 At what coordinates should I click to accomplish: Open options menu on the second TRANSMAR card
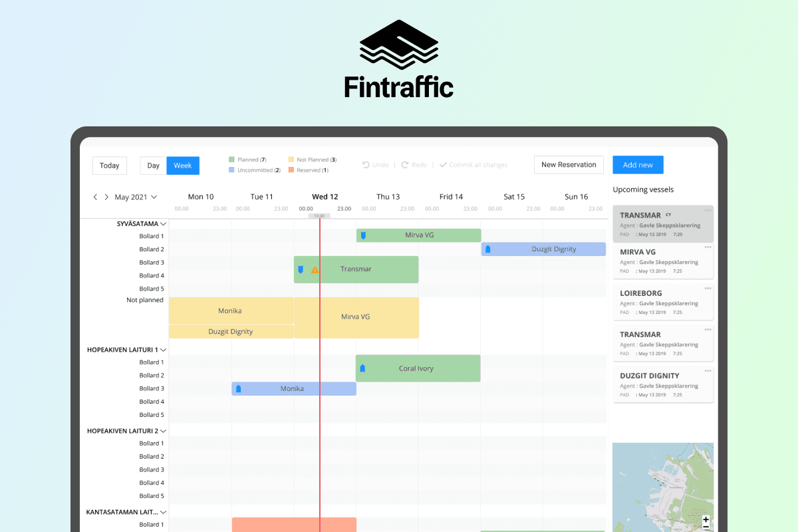[708, 330]
